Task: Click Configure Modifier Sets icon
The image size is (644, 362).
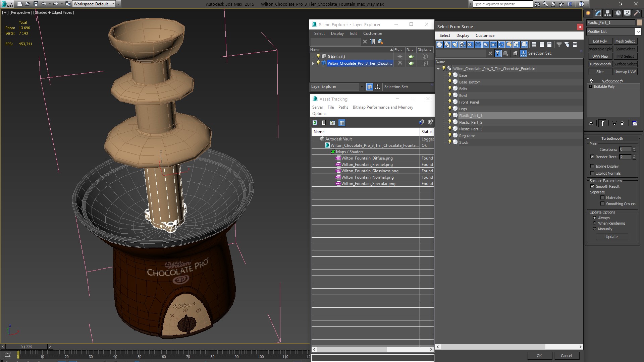Action: 634,123
